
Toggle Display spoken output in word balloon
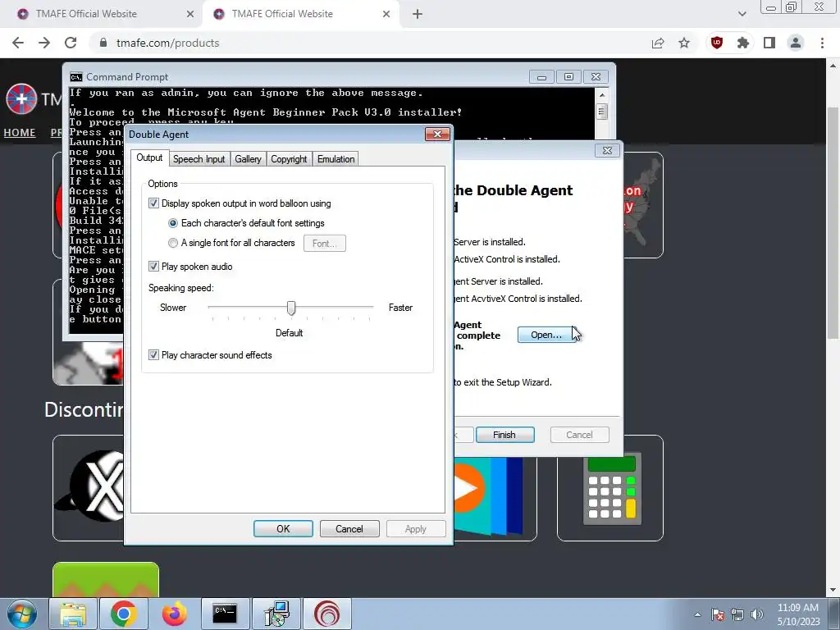coord(153,203)
